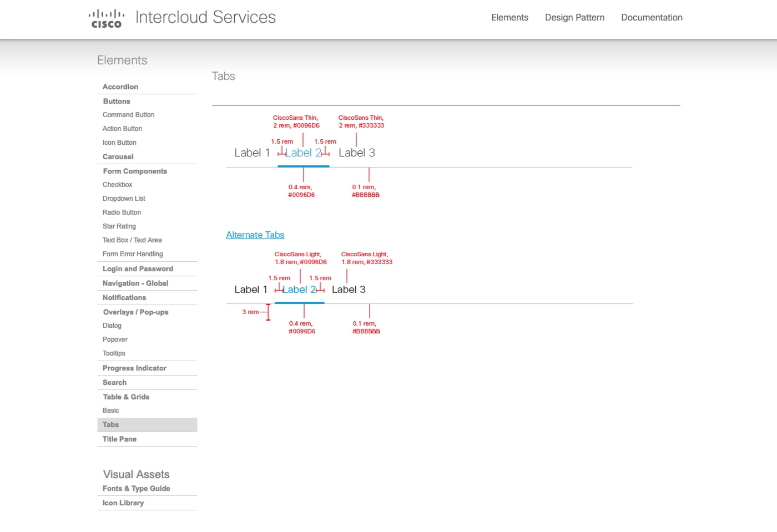The image size is (777, 532).
Task: Open the Star Rating sidebar entry
Action: pyautogui.click(x=119, y=226)
